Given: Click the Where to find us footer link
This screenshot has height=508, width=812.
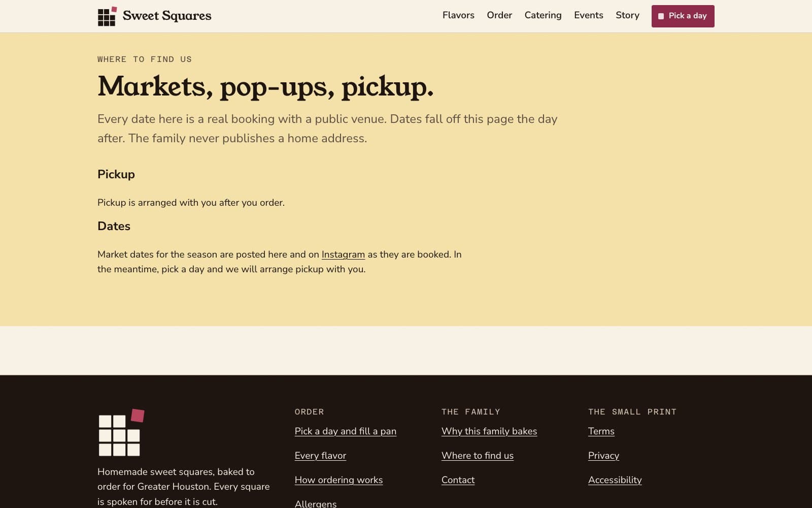Looking at the screenshot, I should tap(478, 456).
